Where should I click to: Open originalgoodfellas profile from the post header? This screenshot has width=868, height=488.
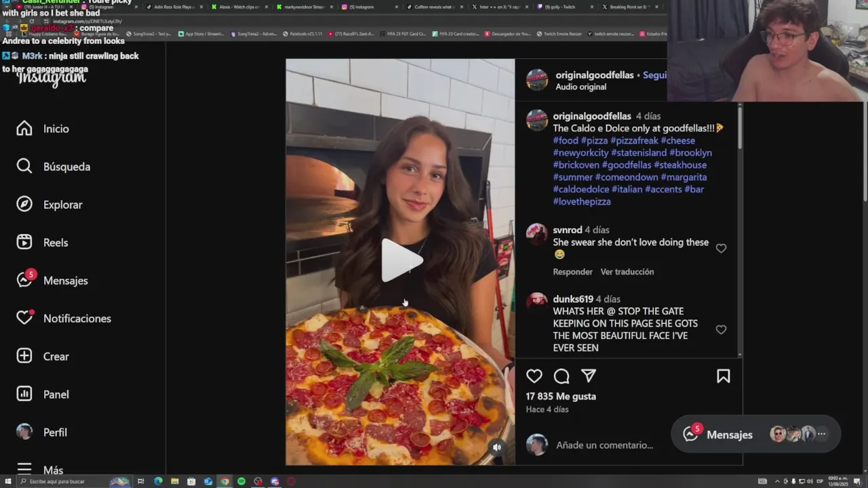point(595,75)
